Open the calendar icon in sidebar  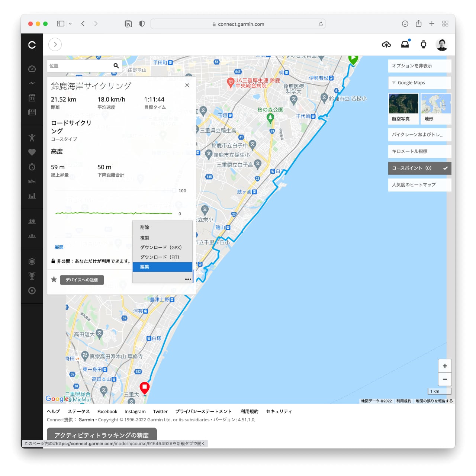(x=32, y=97)
